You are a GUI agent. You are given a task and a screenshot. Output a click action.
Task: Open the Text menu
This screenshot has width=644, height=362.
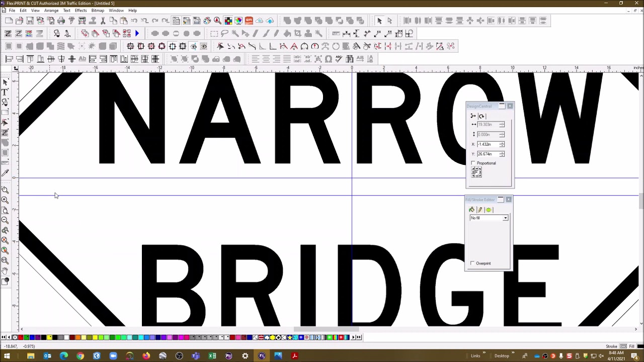coord(66,11)
